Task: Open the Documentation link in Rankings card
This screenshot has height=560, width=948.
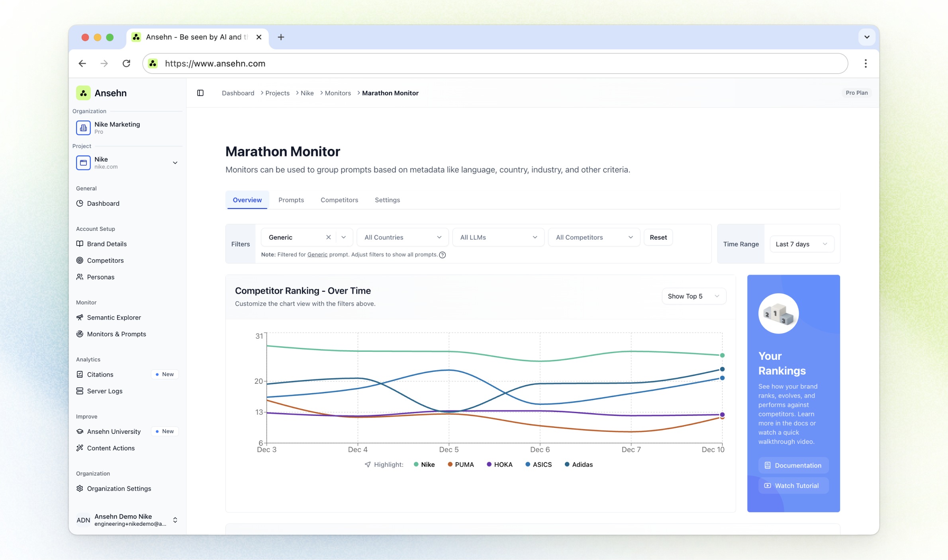Action: point(793,465)
